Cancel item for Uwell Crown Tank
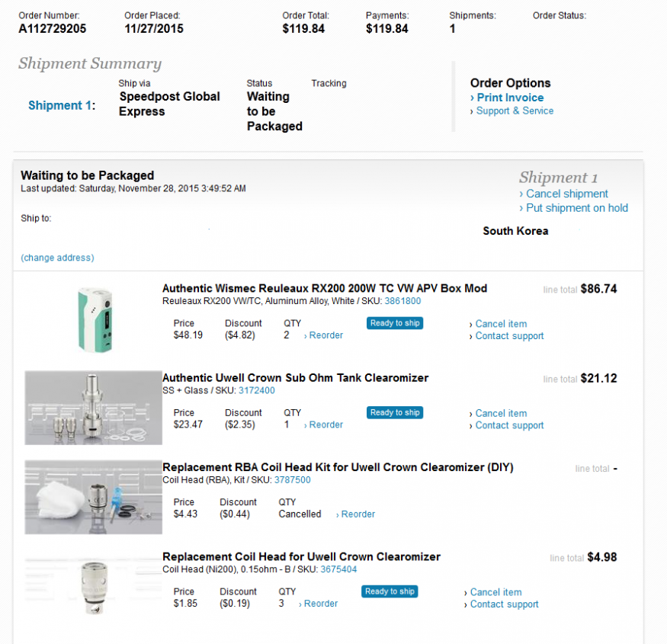 (501, 414)
